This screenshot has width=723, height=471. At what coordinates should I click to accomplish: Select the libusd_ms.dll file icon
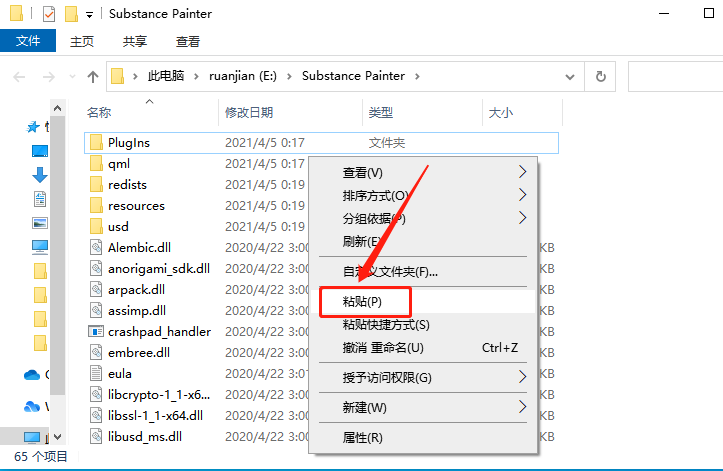[x=96, y=436]
